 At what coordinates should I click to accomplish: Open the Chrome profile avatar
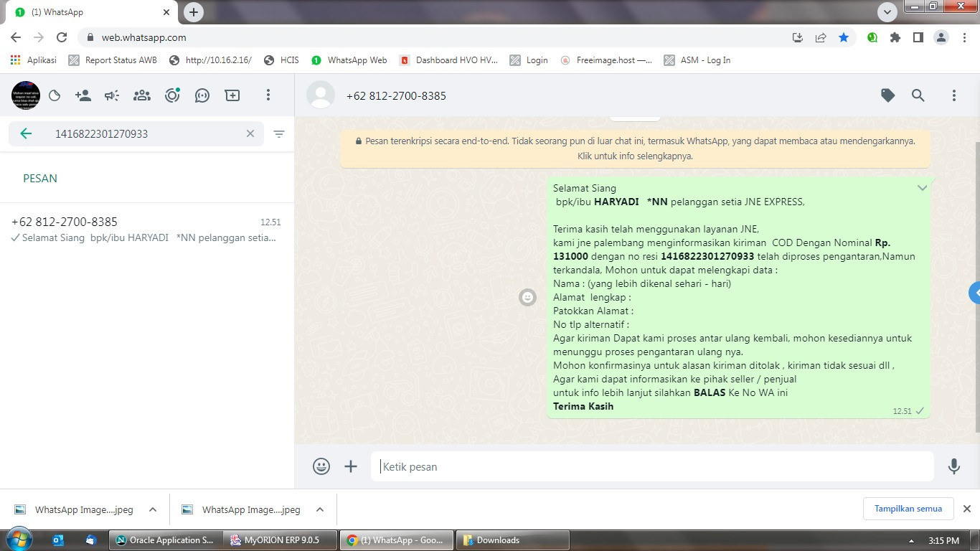[x=941, y=37]
